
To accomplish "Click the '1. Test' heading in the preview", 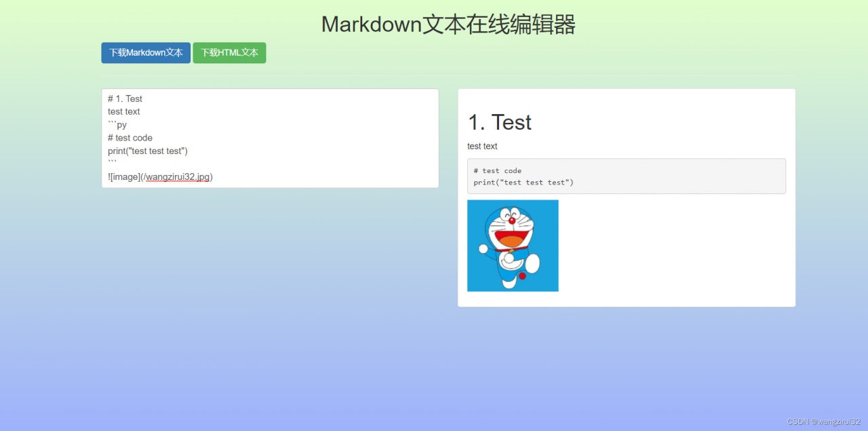I will tap(499, 122).
